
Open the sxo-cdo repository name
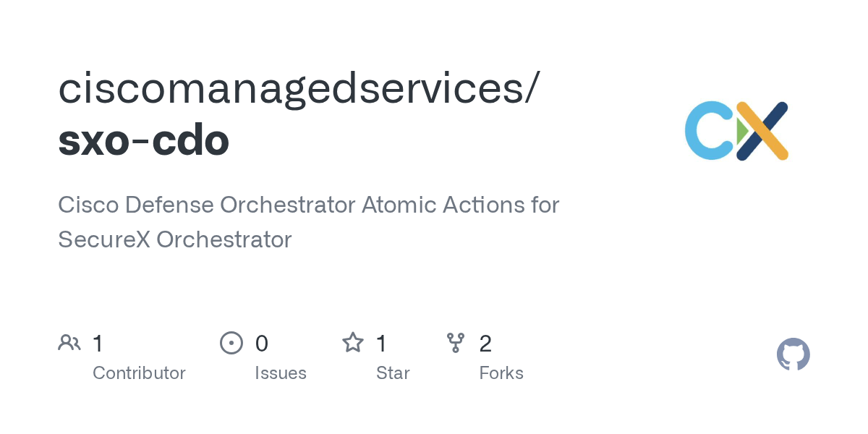coord(144,140)
